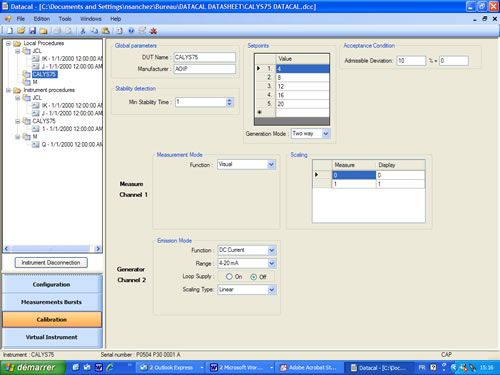Click the help question mark tray icon
Screen dimensions: 500x375
[433, 367]
